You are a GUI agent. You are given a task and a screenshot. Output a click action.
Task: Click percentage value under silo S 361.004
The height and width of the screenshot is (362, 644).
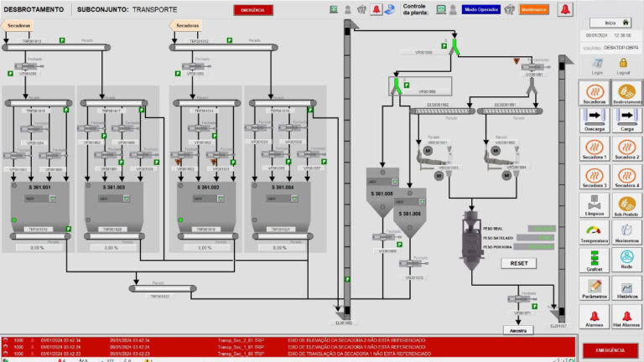tap(280, 248)
